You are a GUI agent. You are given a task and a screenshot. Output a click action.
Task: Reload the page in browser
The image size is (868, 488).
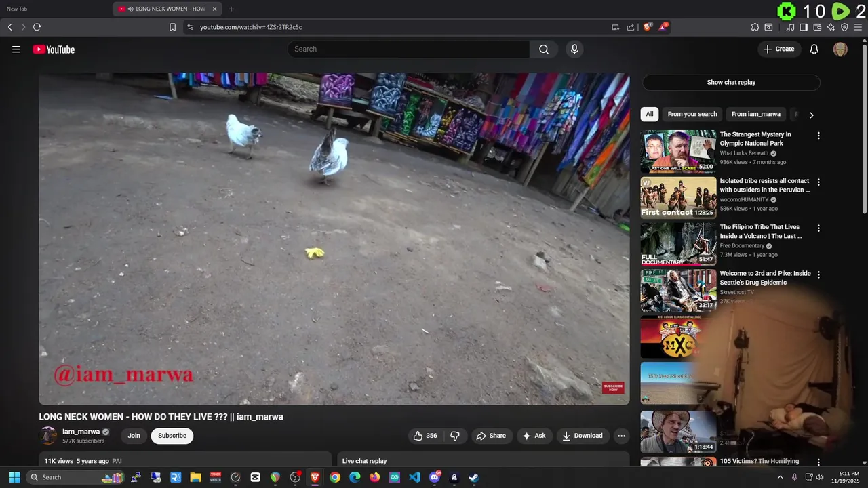(x=37, y=27)
